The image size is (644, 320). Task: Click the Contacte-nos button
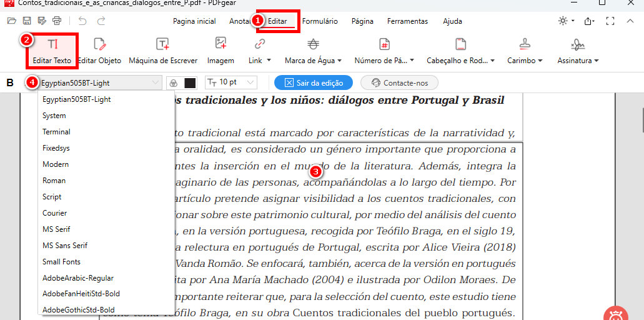[399, 83]
